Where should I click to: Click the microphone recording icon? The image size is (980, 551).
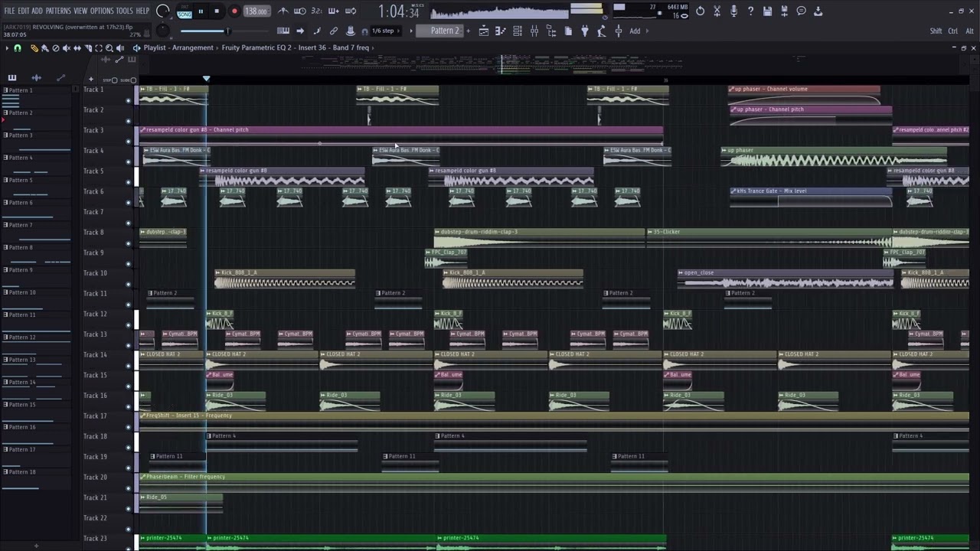pyautogui.click(x=733, y=11)
